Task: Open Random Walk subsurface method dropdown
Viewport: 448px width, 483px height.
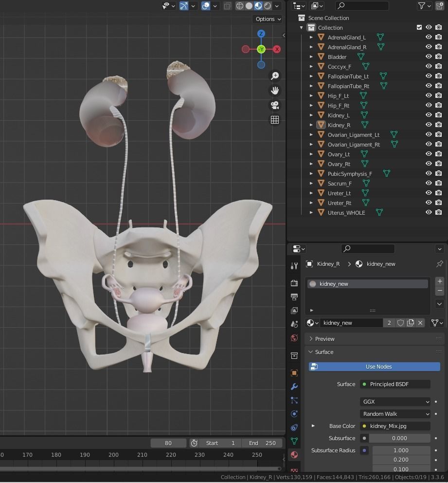Action: 395,414
